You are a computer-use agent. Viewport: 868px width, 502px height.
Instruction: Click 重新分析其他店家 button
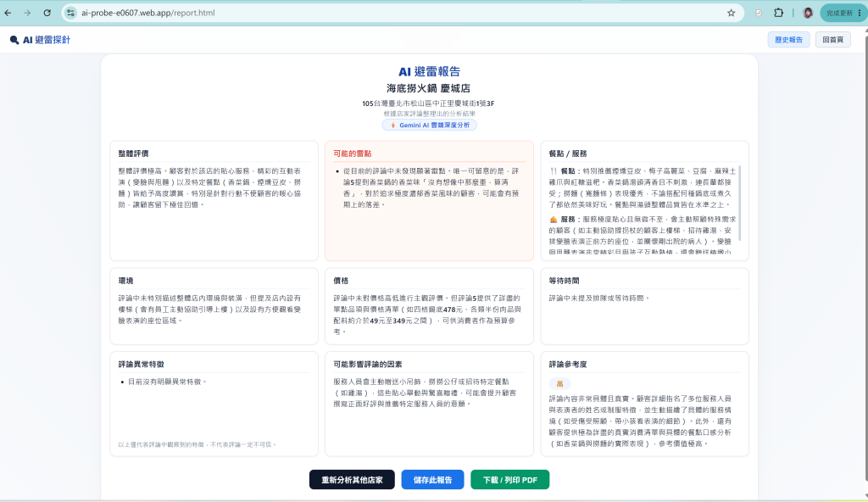coord(352,480)
